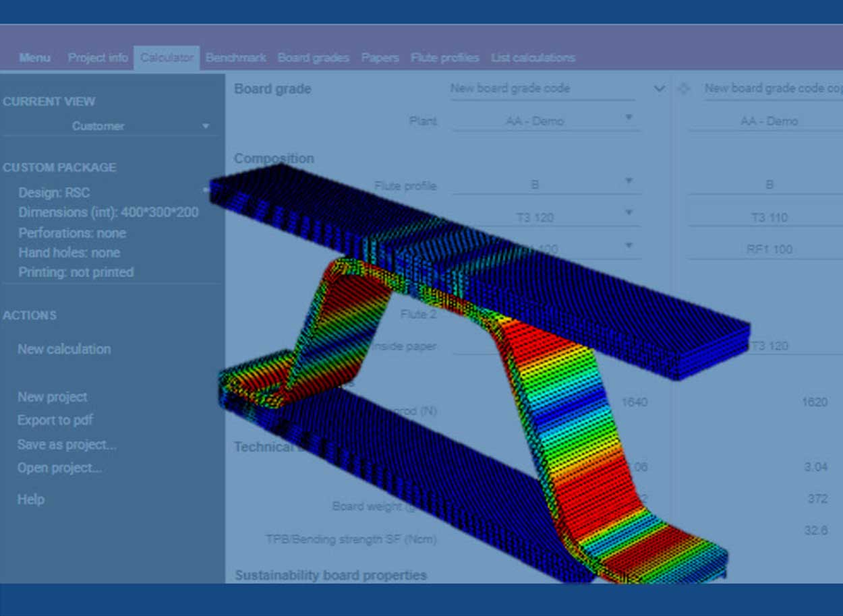Open Help in the Actions list
This screenshot has width=843, height=616.
[31, 499]
